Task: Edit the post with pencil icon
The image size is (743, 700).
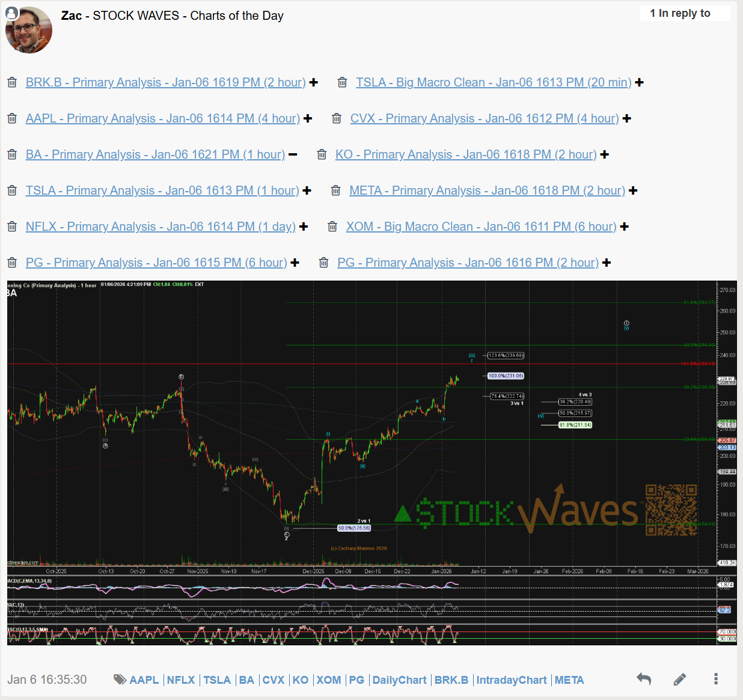Action: 680,679
